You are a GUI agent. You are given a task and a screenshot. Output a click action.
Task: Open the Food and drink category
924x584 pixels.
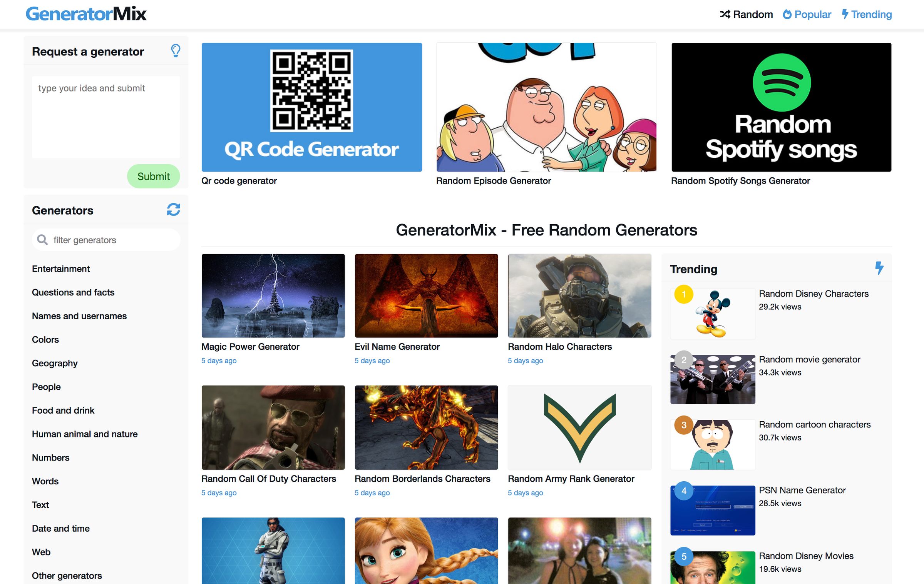pos(63,410)
